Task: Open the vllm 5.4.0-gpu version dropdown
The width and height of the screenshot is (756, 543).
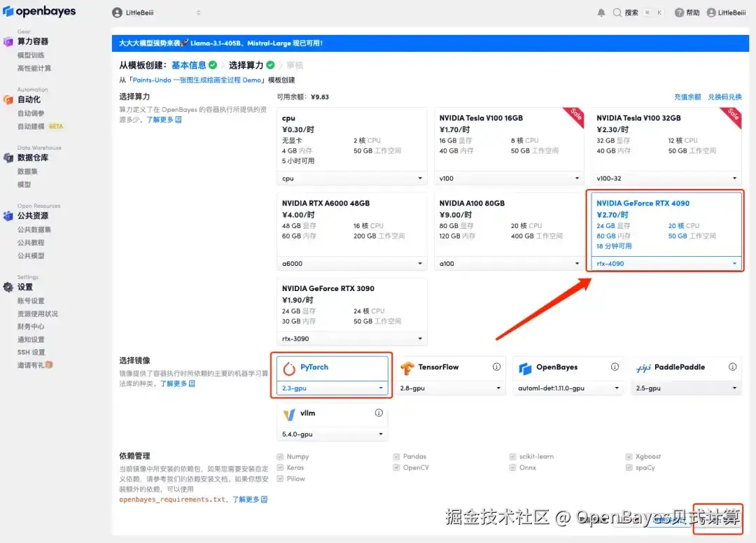Action: pyautogui.click(x=332, y=434)
